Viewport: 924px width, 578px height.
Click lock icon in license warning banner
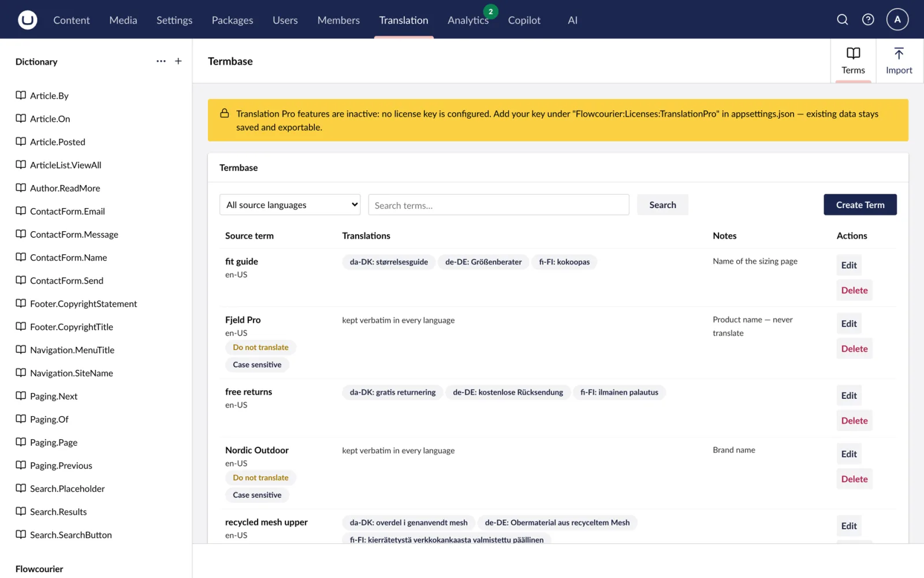[225, 113]
